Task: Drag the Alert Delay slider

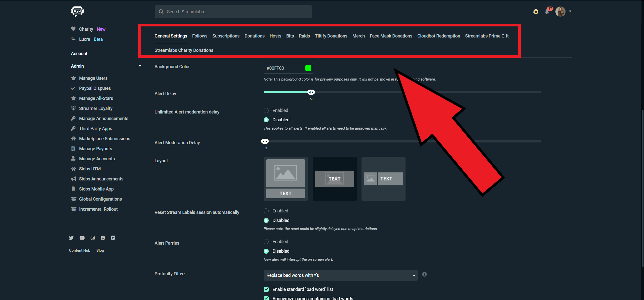Action: click(311, 92)
